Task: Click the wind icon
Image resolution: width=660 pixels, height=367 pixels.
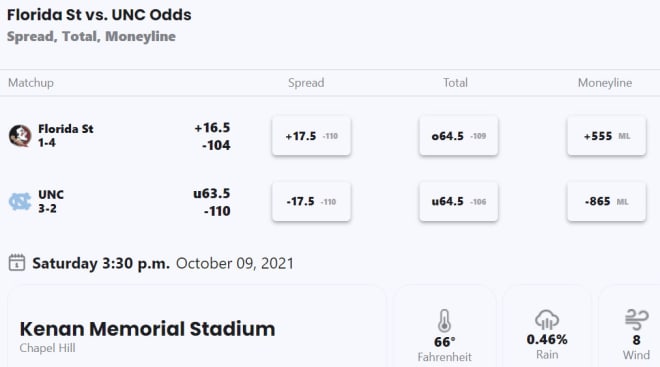Action: tap(637, 319)
